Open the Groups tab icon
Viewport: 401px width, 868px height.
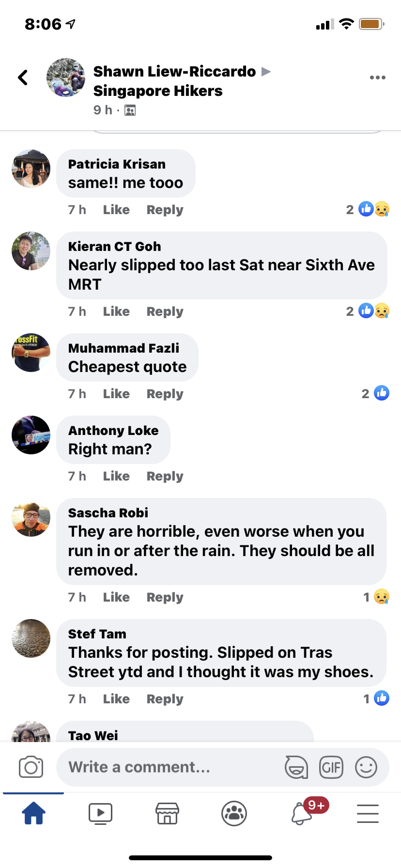[x=234, y=813]
